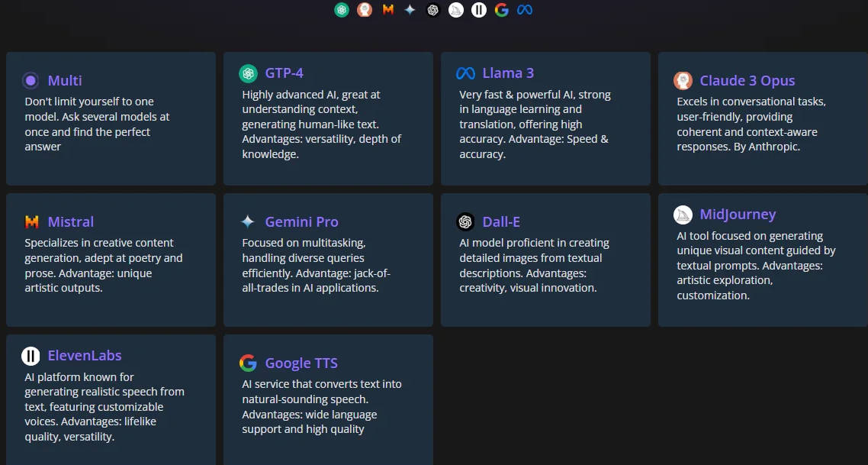The image size is (868, 465).
Task: Click the orange Mistral logo in the Mistral card
Action: point(31,221)
